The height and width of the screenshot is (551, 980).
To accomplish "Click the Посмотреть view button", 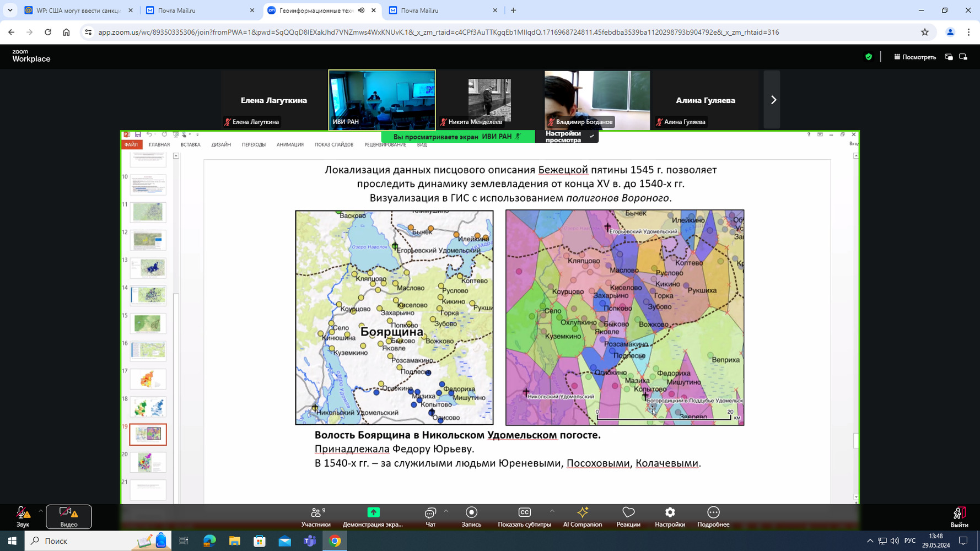I will click(915, 57).
